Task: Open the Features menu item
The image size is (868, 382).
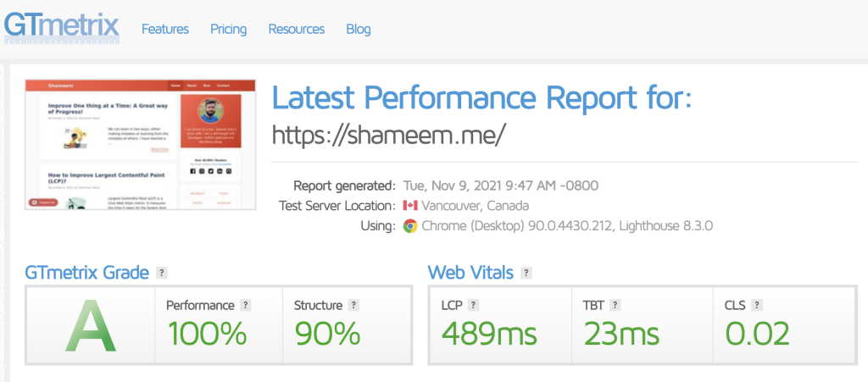Action: (165, 29)
